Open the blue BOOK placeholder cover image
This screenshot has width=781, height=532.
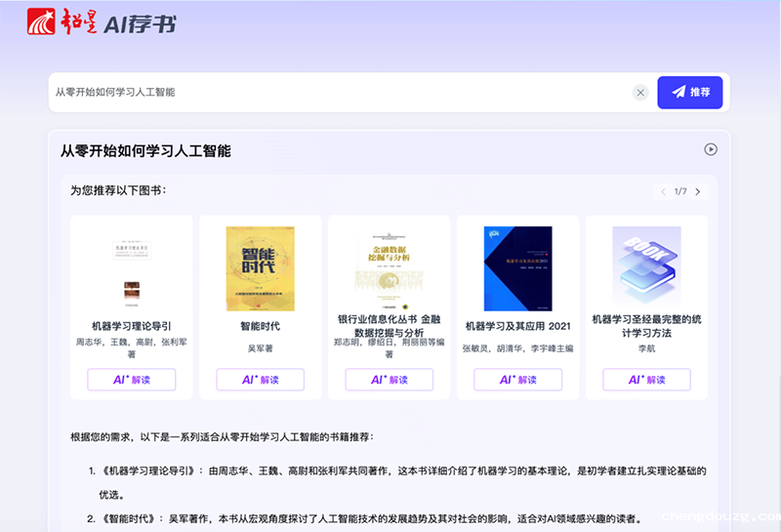[x=646, y=268]
